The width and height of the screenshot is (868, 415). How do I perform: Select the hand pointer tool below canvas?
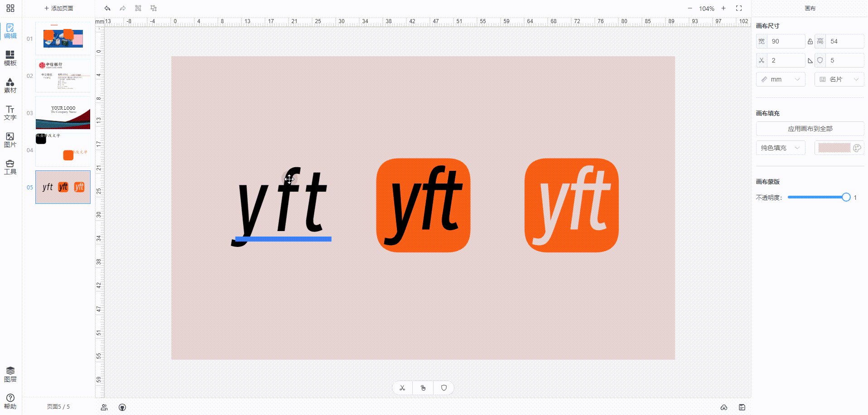point(423,388)
